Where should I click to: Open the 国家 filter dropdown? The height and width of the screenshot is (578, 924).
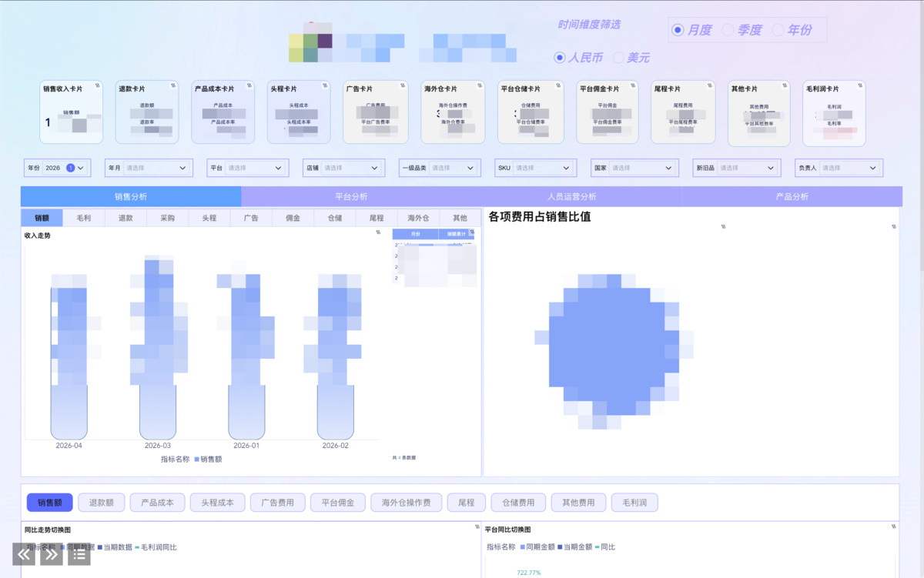(x=635, y=168)
